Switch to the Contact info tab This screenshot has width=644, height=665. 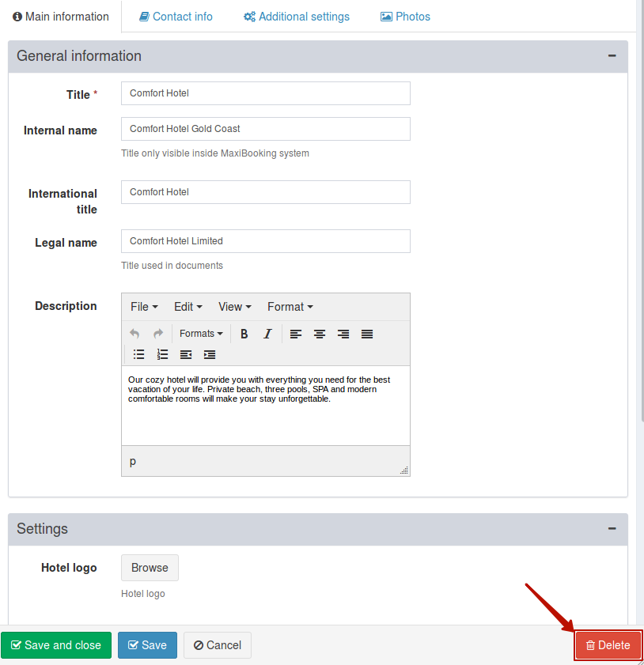176,17
